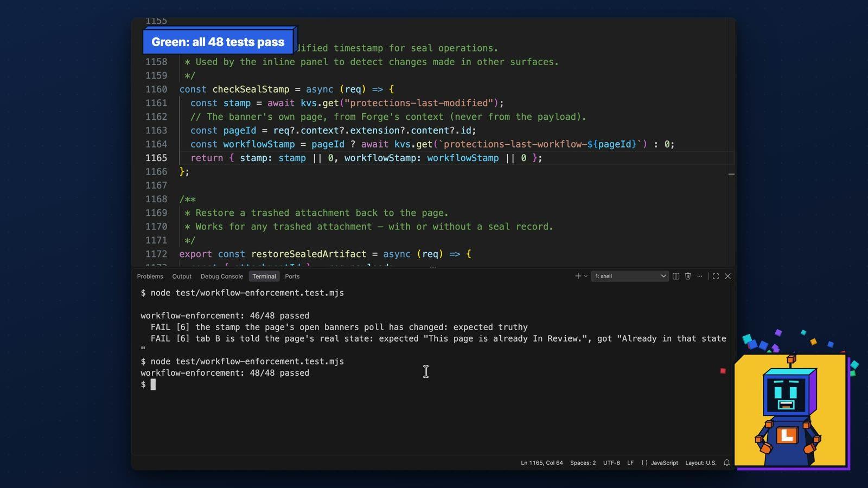Kill the terminal with the trash icon

(688, 276)
